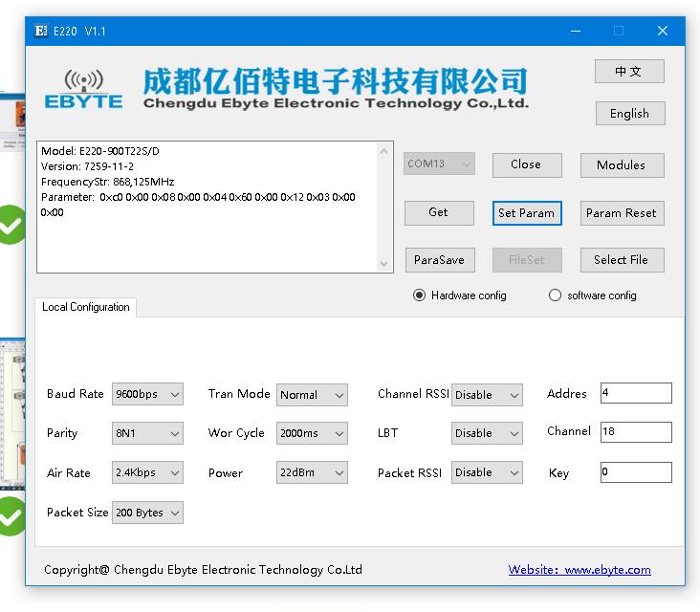Expand the Tran Mode Normal dropdown
Image resolution: width=700 pixels, height=612 pixels.
(x=312, y=395)
